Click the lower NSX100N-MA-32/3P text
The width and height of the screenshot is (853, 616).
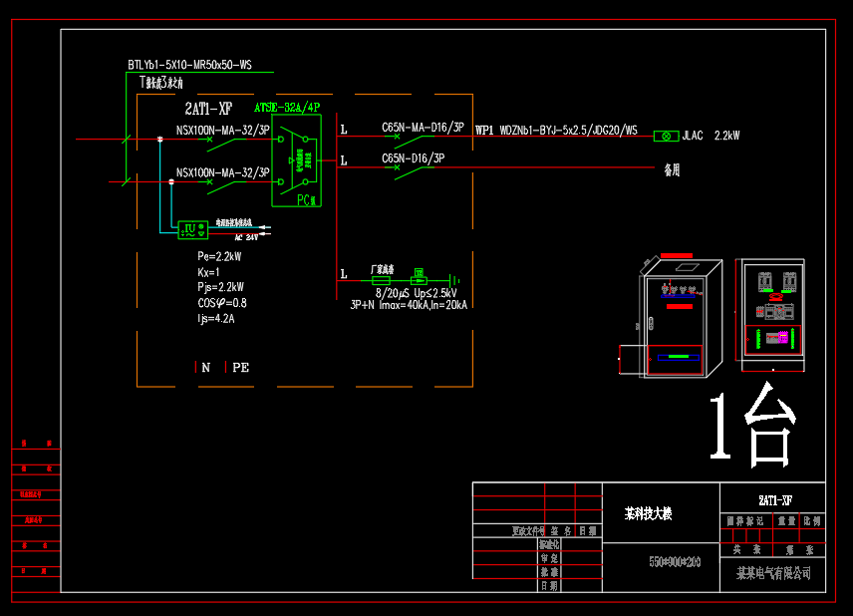[x=223, y=172]
